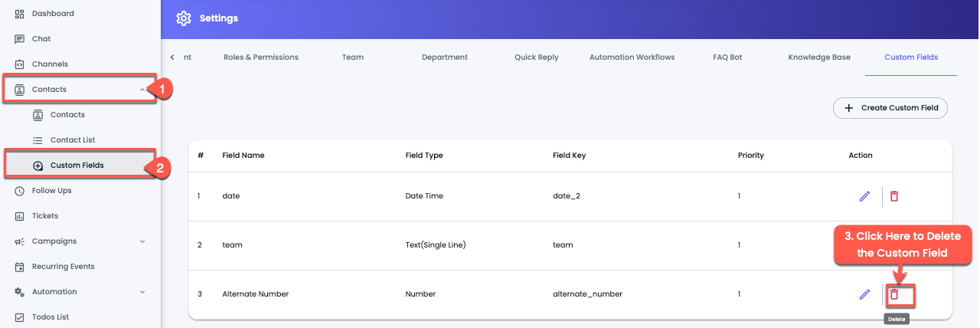Image resolution: width=980 pixels, height=328 pixels.
Task: Select Contact List under Contacts
Action: pyautogui.click(x=72, y=140)
